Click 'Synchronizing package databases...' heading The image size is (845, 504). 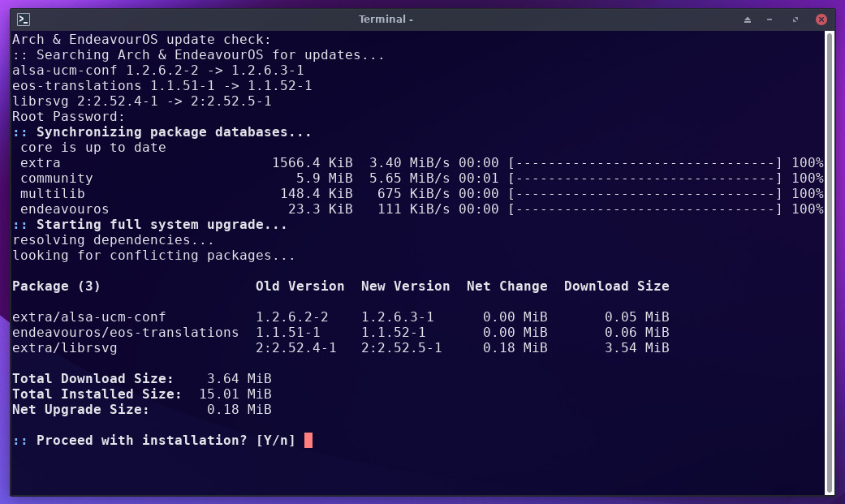pyautogui.click(x=174, y=132)
